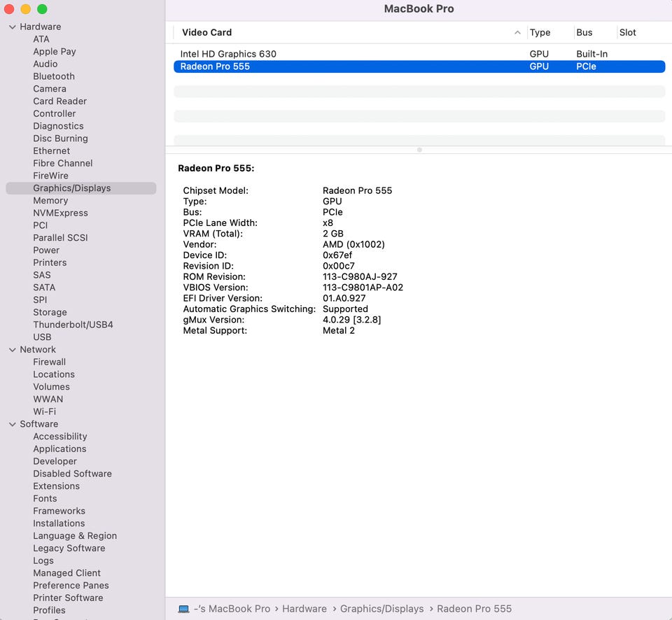This screenshot has height=620, width=672.
Task: Sort by the Video Card column header
Action: (x=206, y=33)
